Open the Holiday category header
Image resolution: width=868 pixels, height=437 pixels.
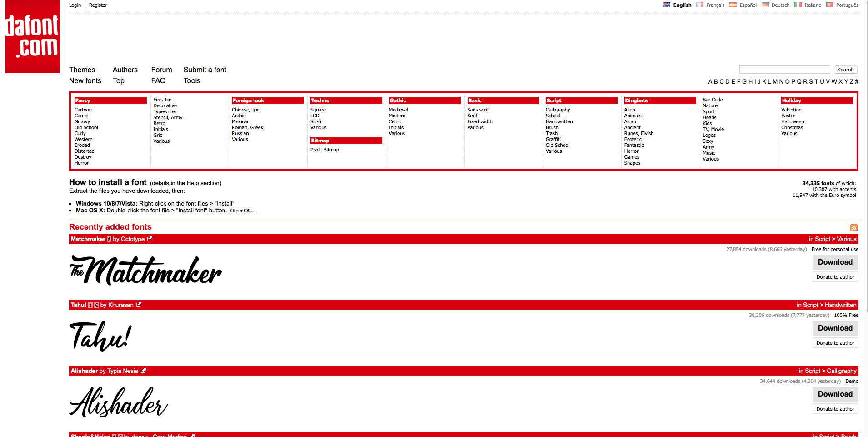[x=817, y=100]
